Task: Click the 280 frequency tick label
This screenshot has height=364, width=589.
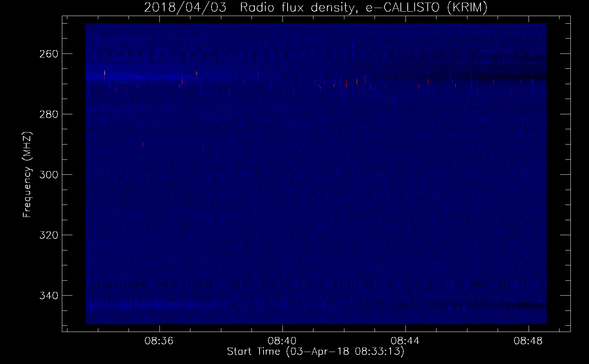Action: pos(48,114)
